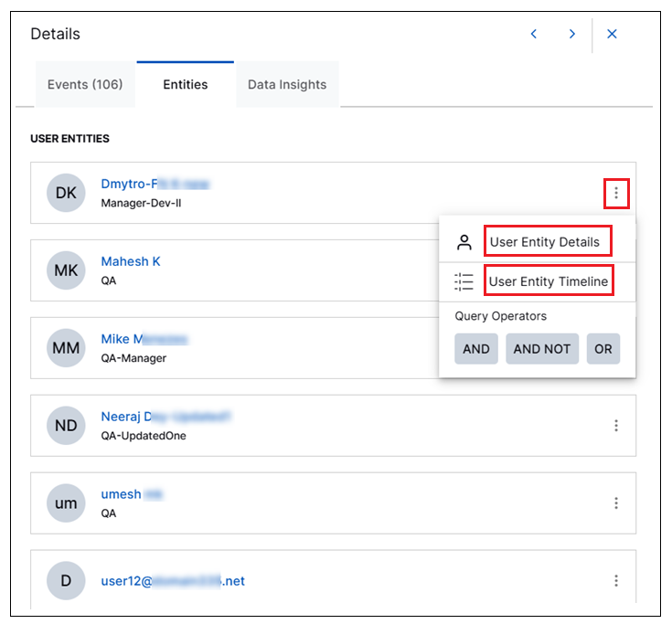This screenshot has height=624, width=672.
Task: Choose User Entity Details from the menu
Action: coord(545,242)
